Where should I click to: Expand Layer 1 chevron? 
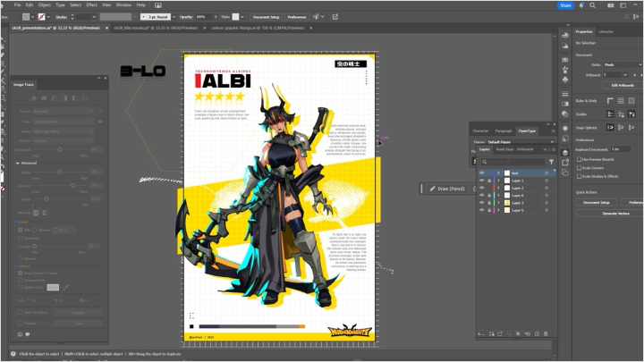coord(498,181)
